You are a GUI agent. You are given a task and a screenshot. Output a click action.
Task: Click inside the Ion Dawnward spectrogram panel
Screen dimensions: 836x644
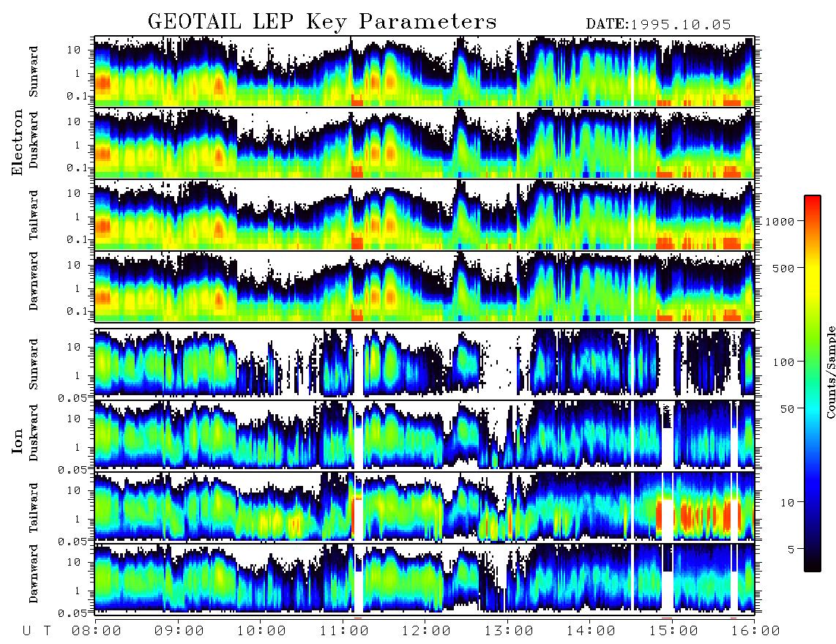coord(425,578)
